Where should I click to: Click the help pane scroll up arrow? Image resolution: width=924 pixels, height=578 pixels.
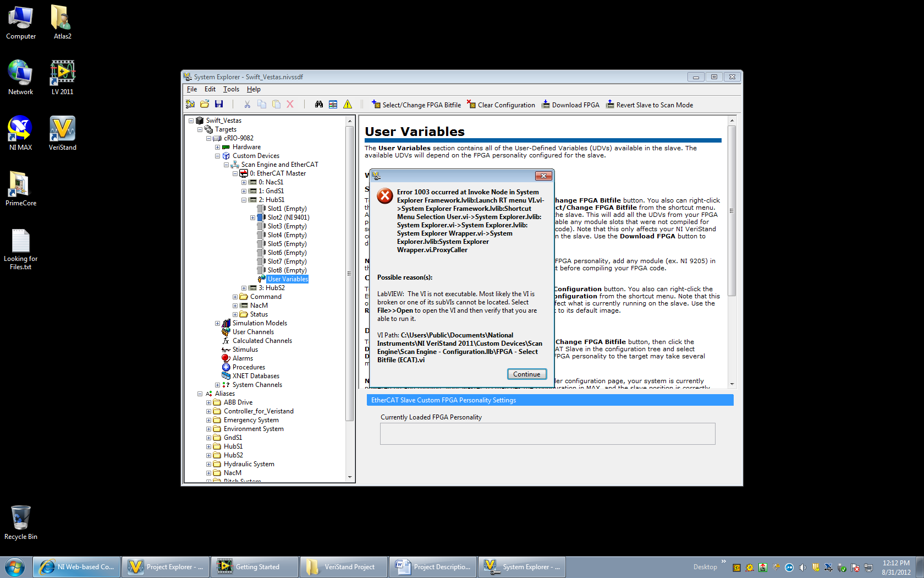[732, 120]
